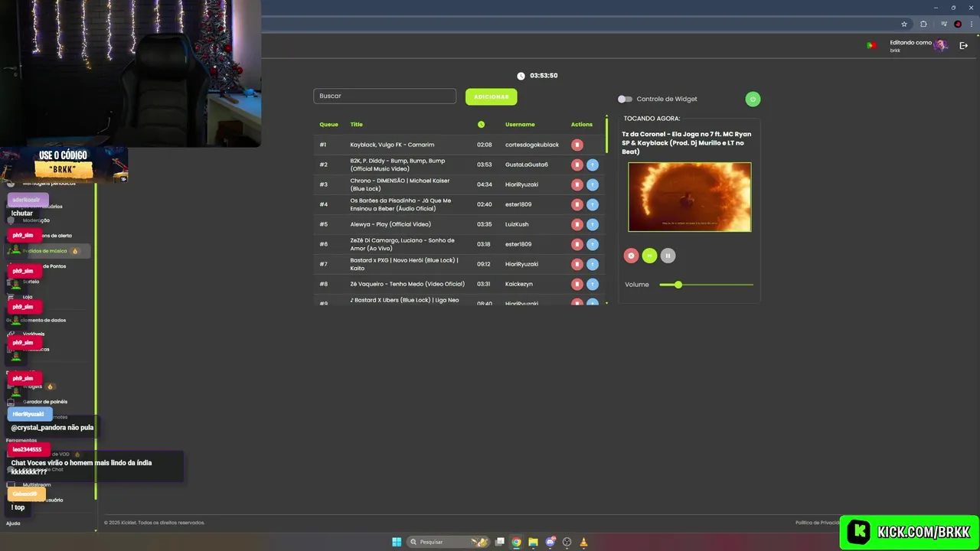Open Sorteio in sidebar

pyautogui.click(x=31, y=282)
